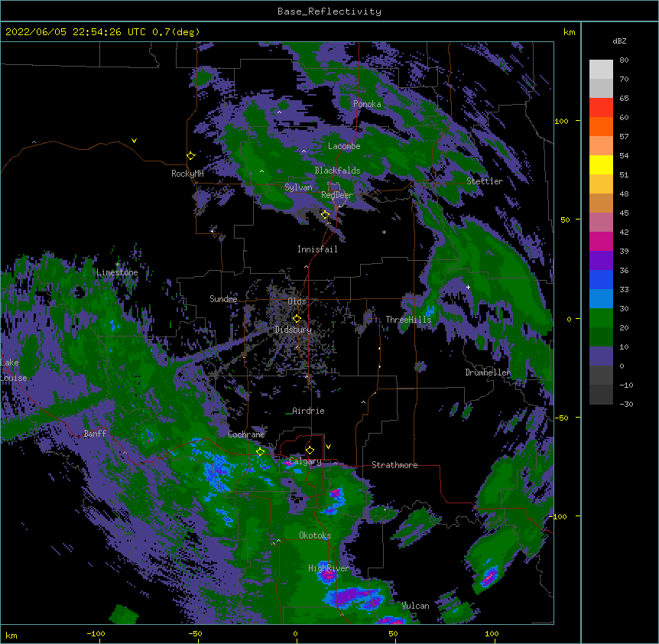Pick the yellow 51-54 dBZ legend swatch
This screenshot has width=659, height=644.
[601, 164]
